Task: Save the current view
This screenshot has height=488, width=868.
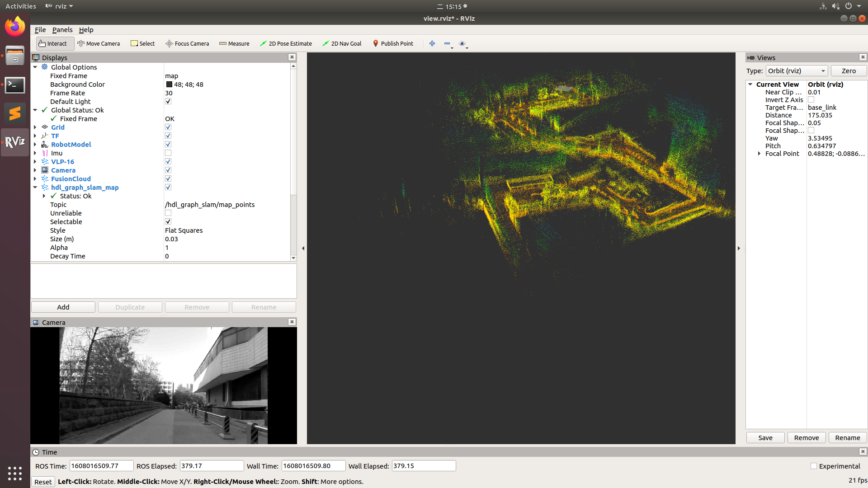Action: coord(765,437)
